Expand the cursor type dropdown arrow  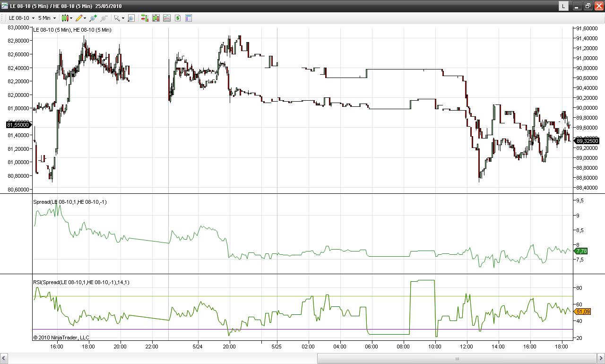[x=123, y=18]
